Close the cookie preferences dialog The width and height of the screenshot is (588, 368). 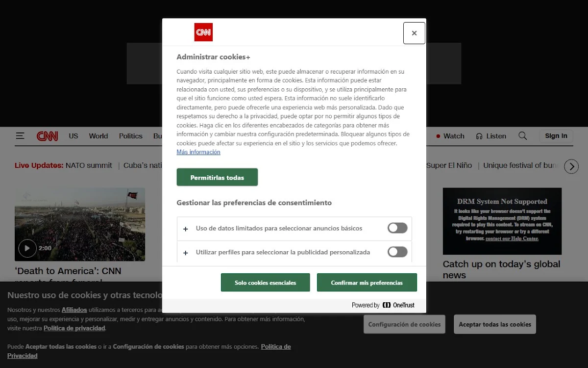click(x=414, y=33)
